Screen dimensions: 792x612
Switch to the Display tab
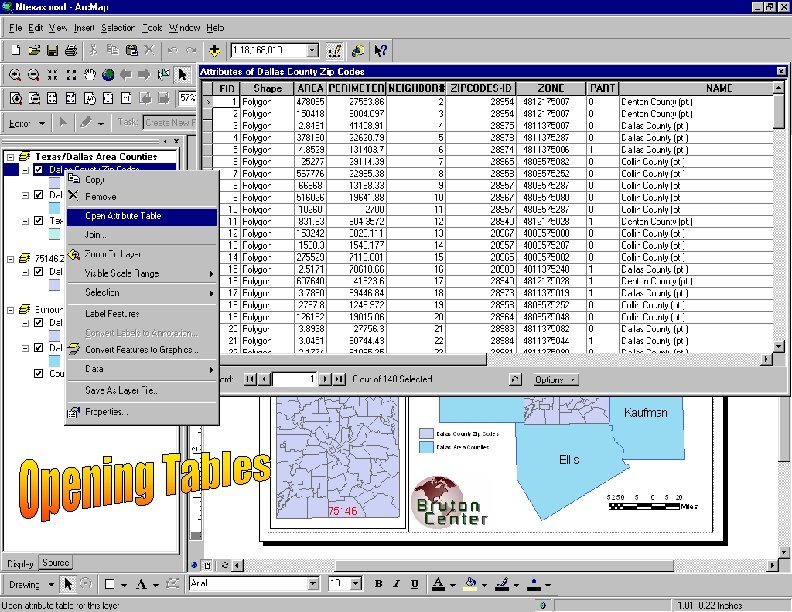click(x=20, y=563)
